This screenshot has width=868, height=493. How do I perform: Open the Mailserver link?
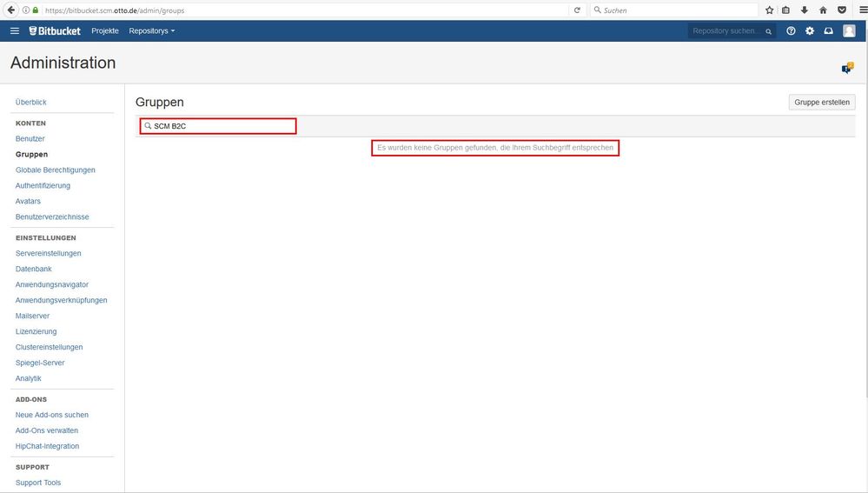[32, 316]
